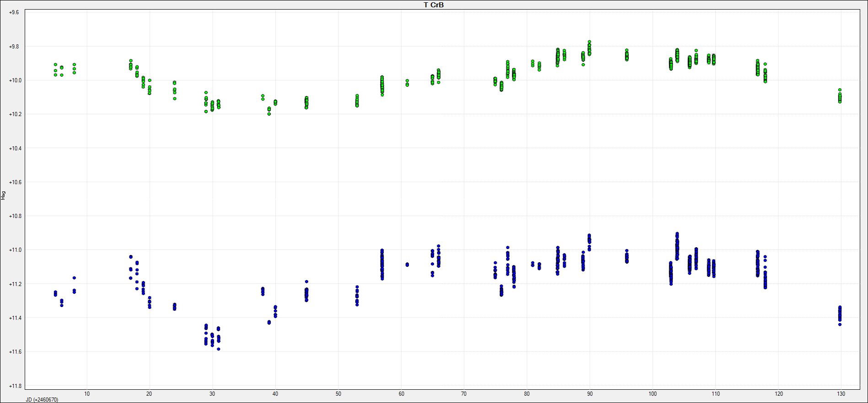Pick the isolated blue point at JD 8 near +11.16
Viewport: 868px width, 403px height.
point(74,278)
